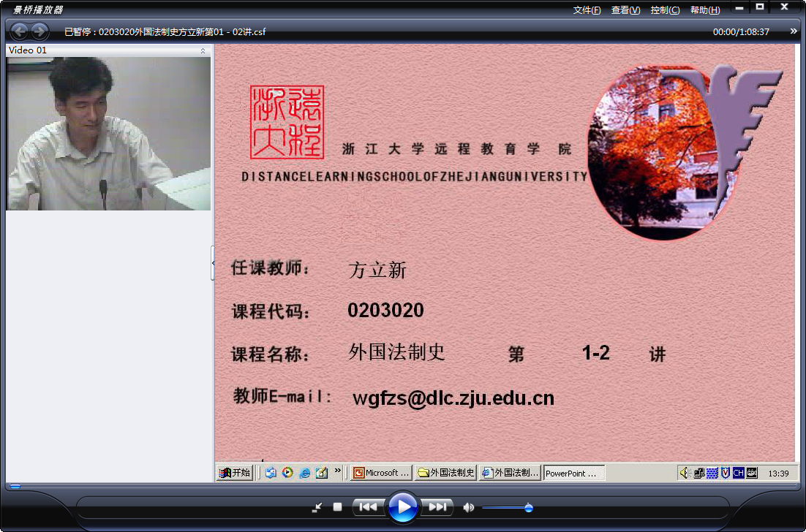Click the play button to resume the lecture

coord(402,507)
